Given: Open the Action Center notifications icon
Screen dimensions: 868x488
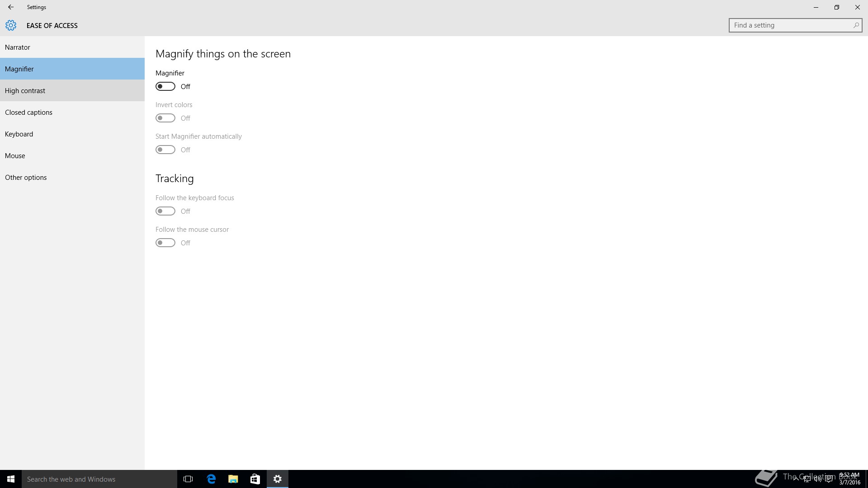Looking at the screenshot, I should (x=829, y=479).
